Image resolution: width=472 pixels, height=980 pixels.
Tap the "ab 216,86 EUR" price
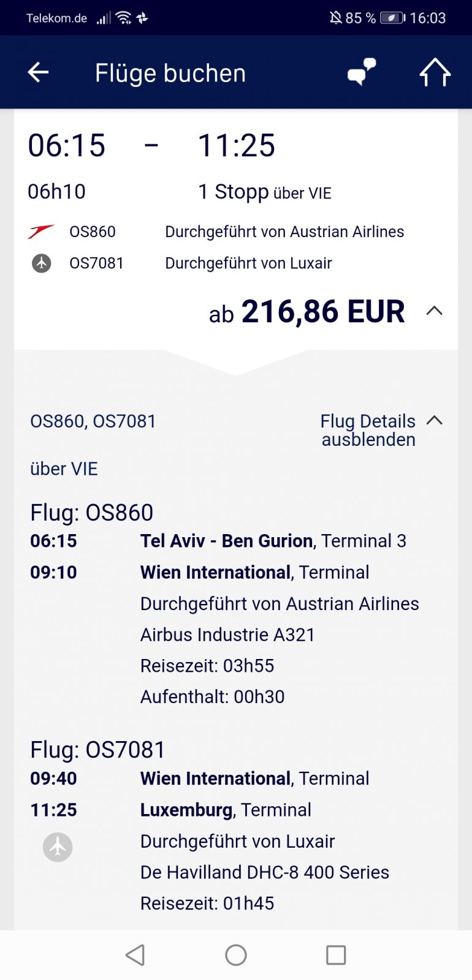[x=307, y=312]
